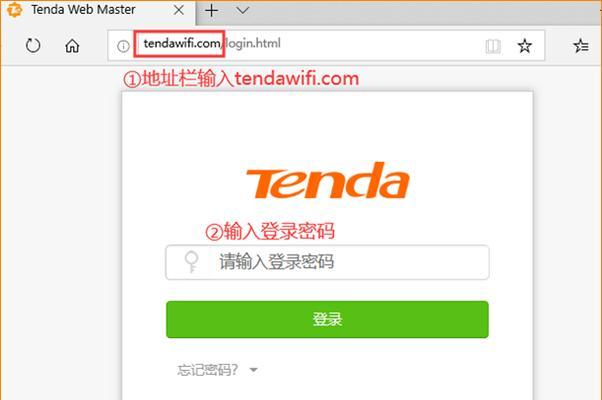This screenshot has height=400, width=602.
Task: Click the orange Tenda logo
Action: [x=327, y=180]
